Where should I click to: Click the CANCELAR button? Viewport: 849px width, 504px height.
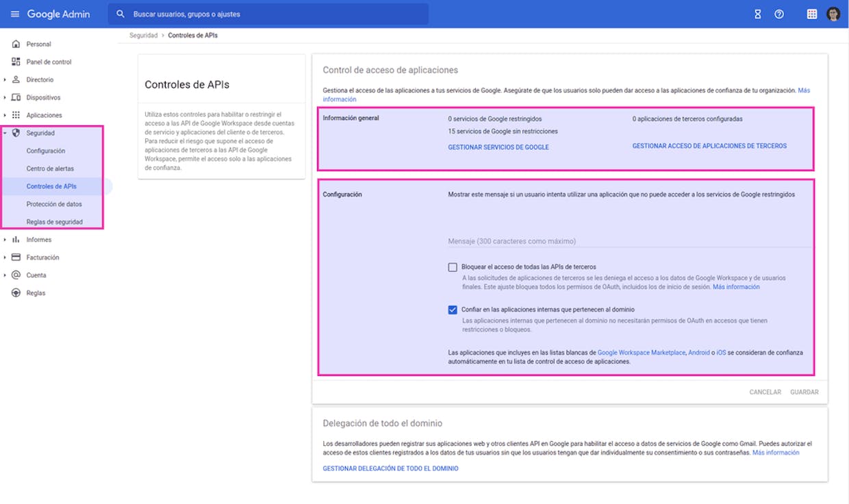(765, 392)
